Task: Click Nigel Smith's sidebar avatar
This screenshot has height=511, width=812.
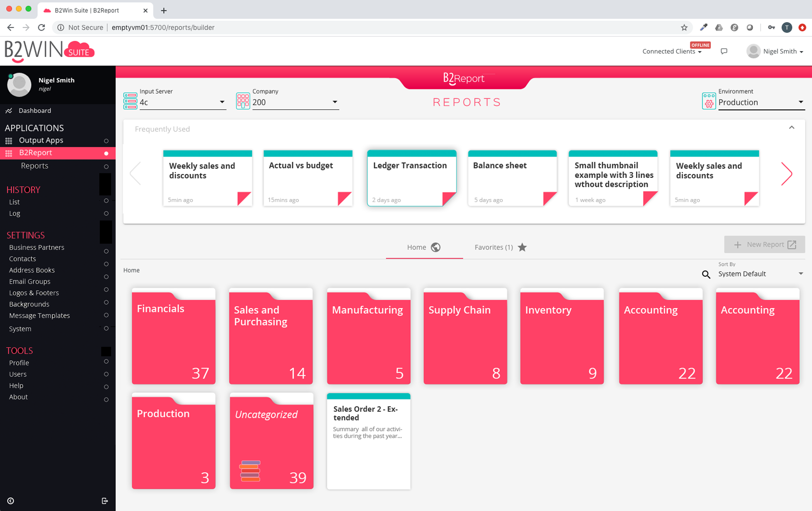Action: point(19,85)
